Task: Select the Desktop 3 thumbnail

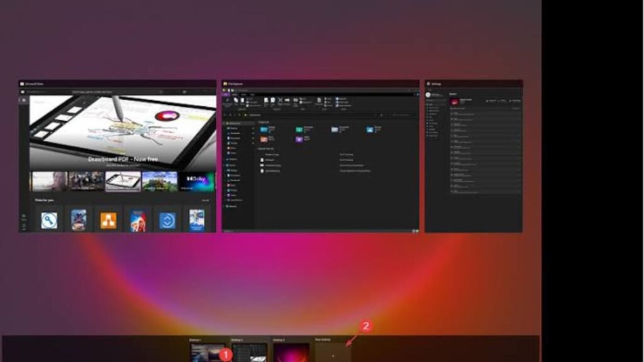Action: click(291, 353)
